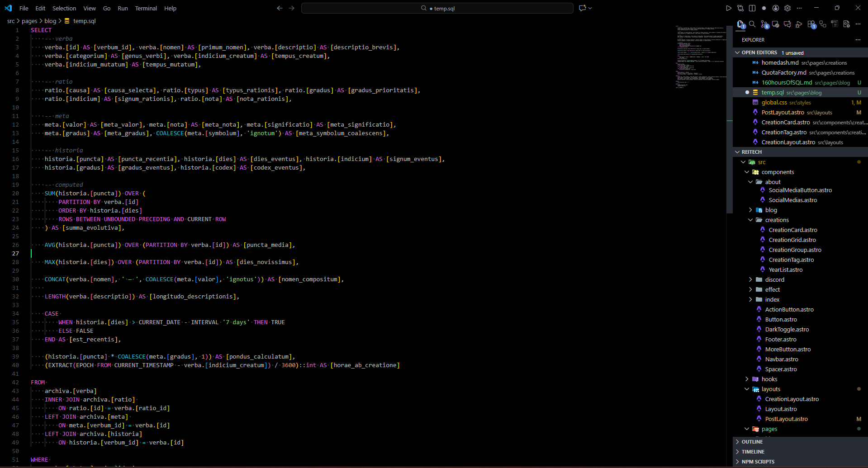Open the Terminal menu
Screen dimensions: 868x468
click(146, 8)
